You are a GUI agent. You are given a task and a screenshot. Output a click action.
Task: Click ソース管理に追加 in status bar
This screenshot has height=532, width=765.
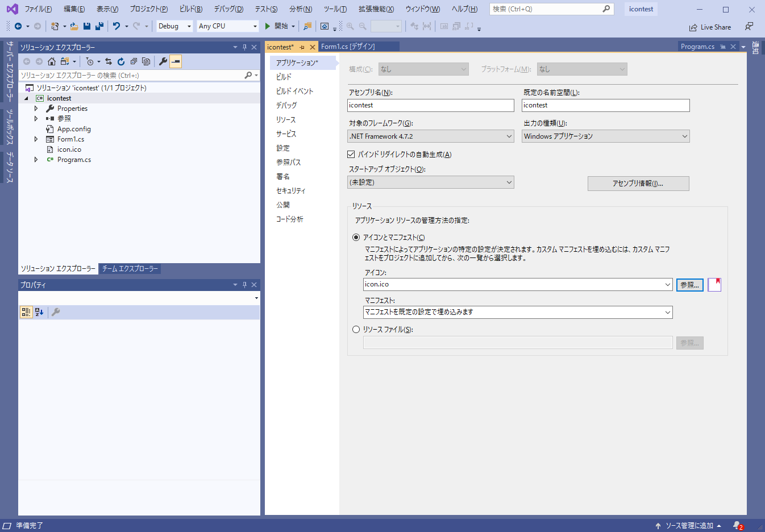pos(689,526)
